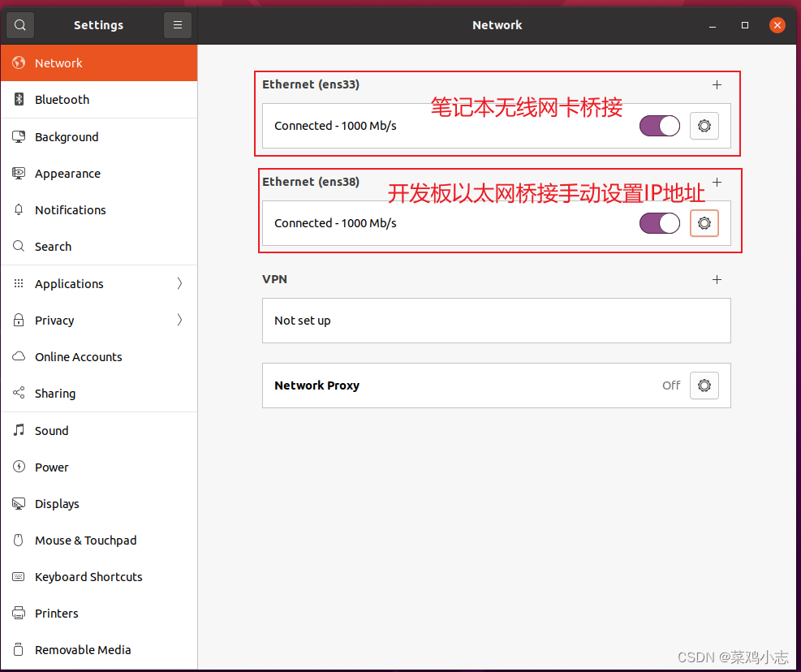Open ens33 Ethernet settings gear
801x672 pixels.
(x=704, y=126)
